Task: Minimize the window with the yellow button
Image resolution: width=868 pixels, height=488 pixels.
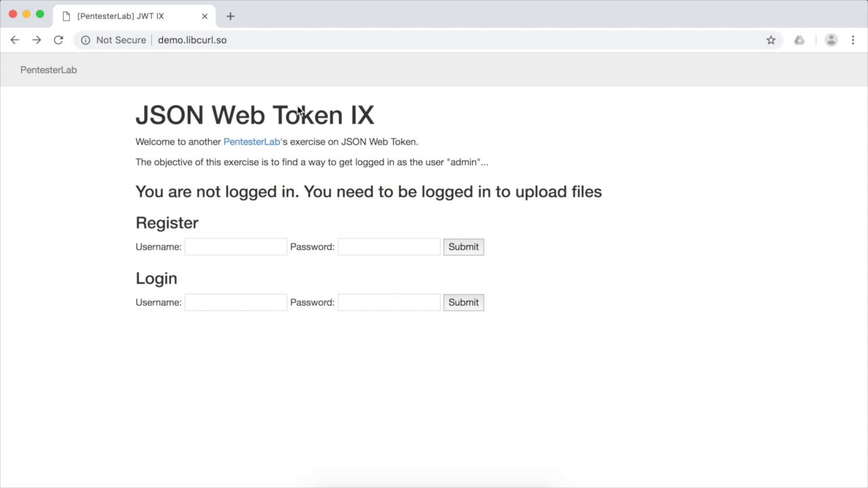Action: [26, 14]
